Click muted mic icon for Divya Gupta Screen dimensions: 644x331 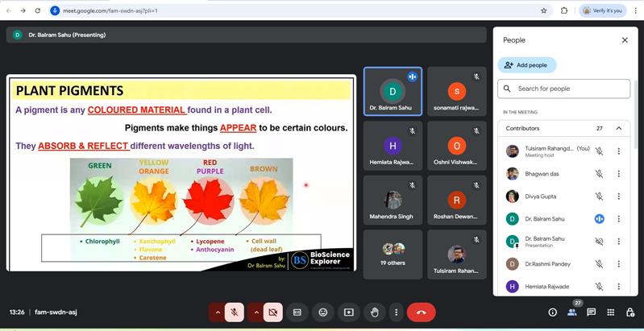(x=599, y=196)
